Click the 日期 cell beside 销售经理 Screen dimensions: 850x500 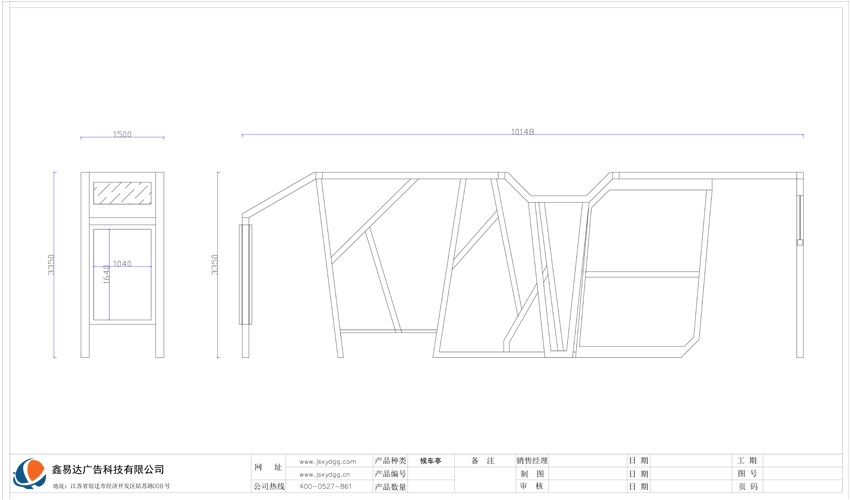(639, 461)
